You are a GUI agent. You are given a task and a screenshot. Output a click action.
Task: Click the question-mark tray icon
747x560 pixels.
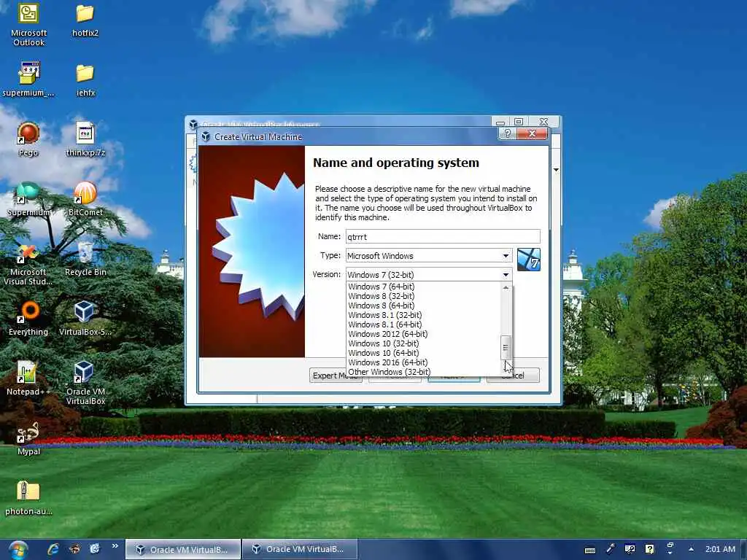(x=650, y=549)
